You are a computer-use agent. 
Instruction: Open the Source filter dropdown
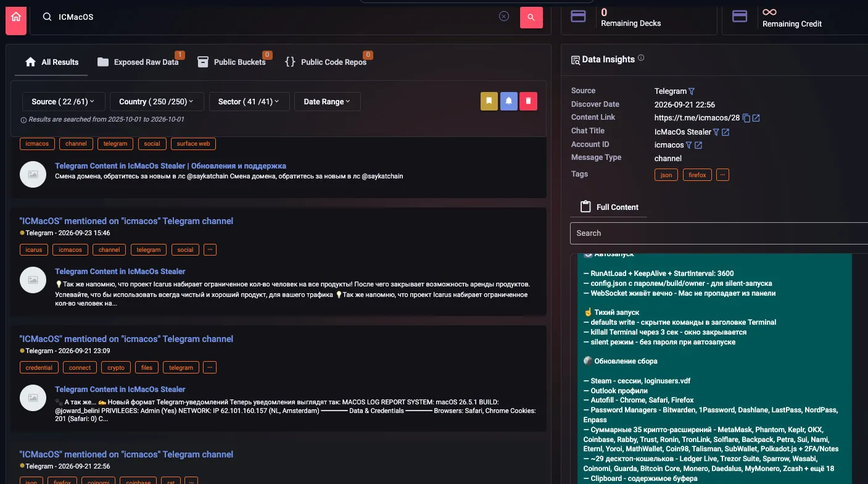[x=64, y=102]
